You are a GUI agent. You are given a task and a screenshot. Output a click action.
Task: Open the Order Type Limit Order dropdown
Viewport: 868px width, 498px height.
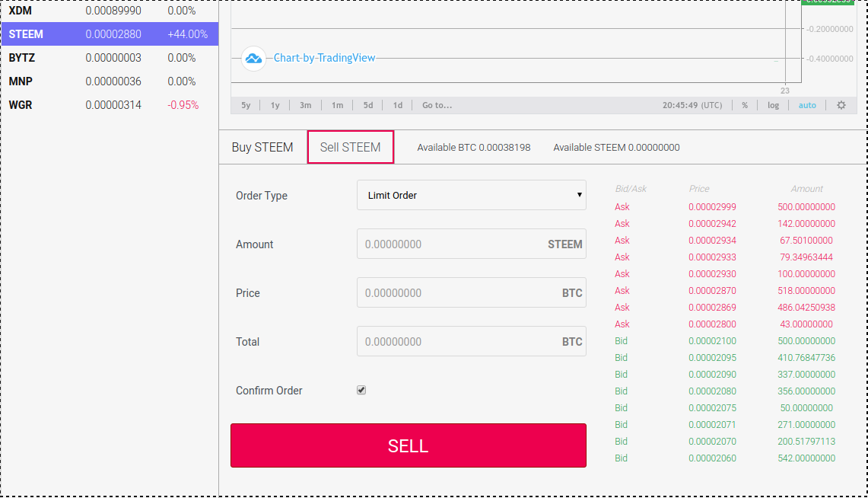472,195
